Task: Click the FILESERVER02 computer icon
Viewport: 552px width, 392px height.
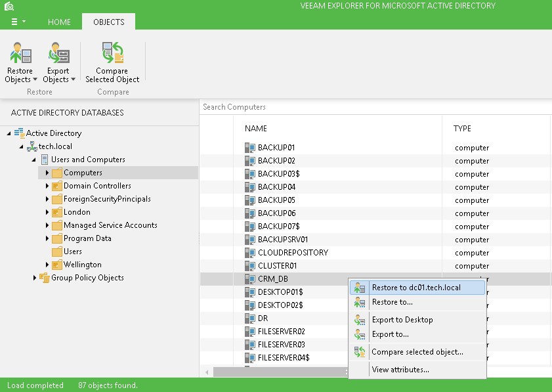Action: pos(250,332)
